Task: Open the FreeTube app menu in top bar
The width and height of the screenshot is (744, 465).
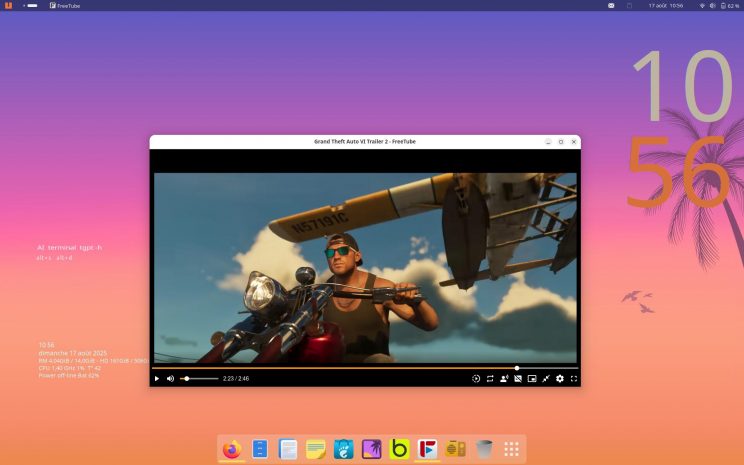Action: coord(65,6)
